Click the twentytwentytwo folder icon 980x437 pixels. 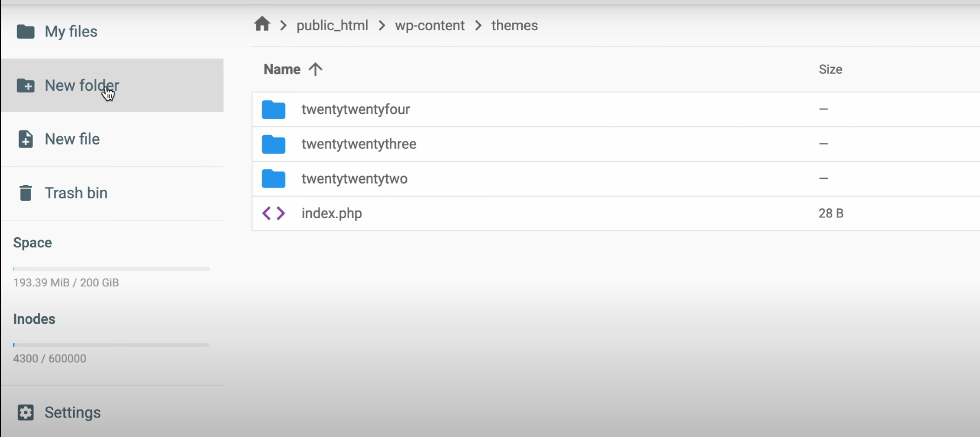[x=273, y=179]
